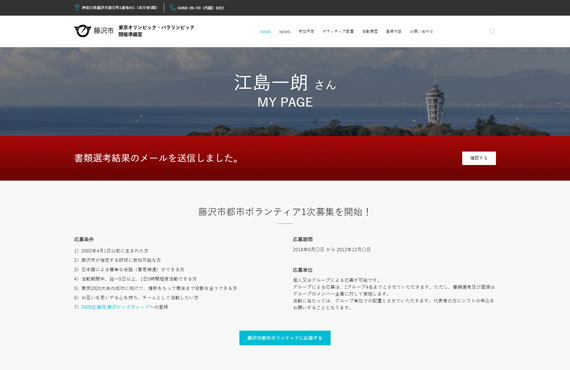Click the 応募単位 section heading

pyautogui.click(x=302, y=270)
